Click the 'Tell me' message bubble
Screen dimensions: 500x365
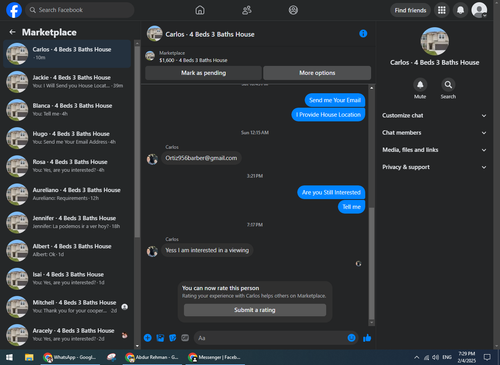[x=352, y=207]
